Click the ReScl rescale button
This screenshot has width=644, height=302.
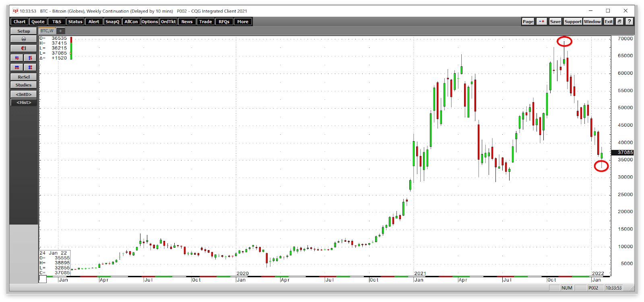(23, 77)
